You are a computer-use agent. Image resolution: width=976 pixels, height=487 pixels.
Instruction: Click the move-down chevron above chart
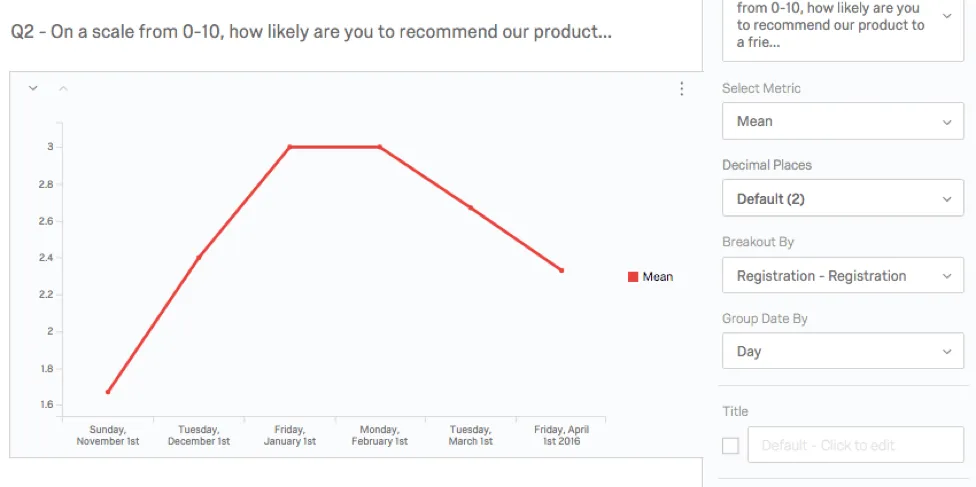click(x=33, y=89)
